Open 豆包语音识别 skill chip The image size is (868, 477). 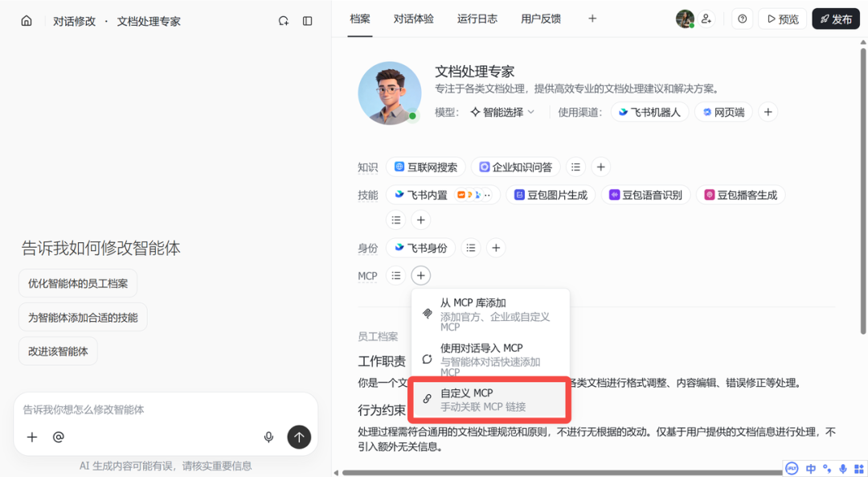pyautogui.click(x=646, y=195)
